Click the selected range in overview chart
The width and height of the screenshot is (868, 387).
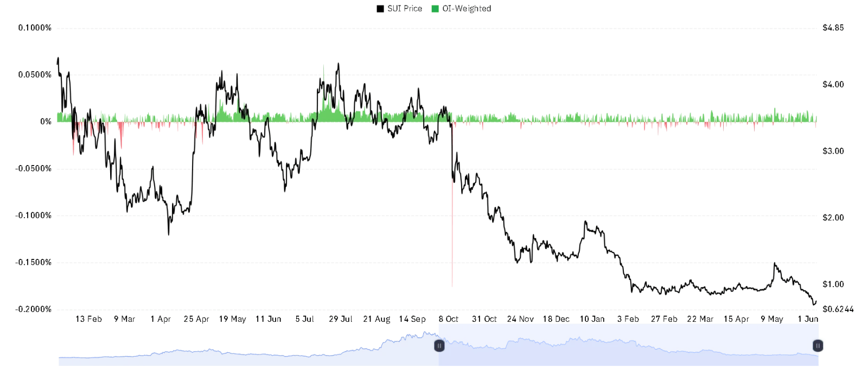tap(628, 345)
